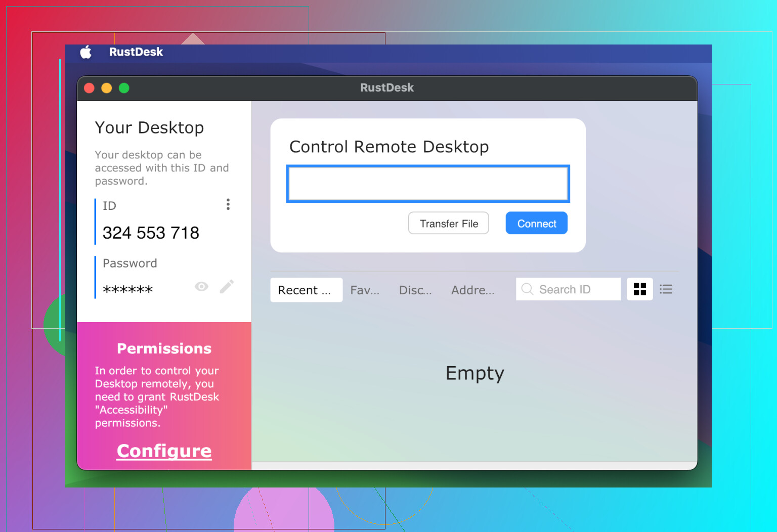Click the RustDesk window title text
This screenshot has width=777, height=532.
tap(387, 88)
